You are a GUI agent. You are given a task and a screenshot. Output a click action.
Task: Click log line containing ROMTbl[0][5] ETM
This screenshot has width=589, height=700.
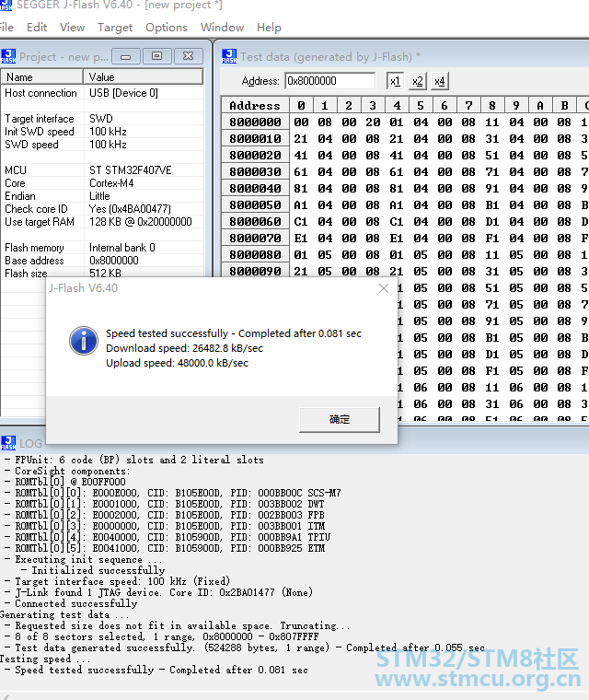[165, 548]
